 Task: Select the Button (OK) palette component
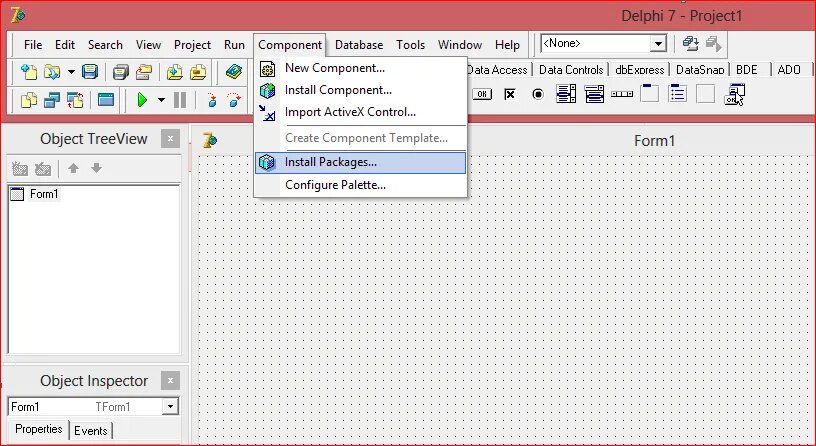(x=482, y=94)
